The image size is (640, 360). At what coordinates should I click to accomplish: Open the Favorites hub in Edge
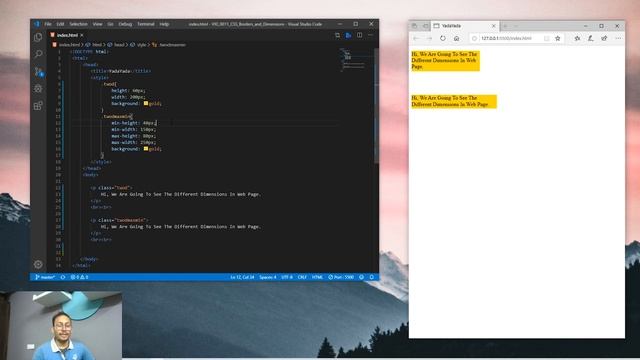point(577,38)
